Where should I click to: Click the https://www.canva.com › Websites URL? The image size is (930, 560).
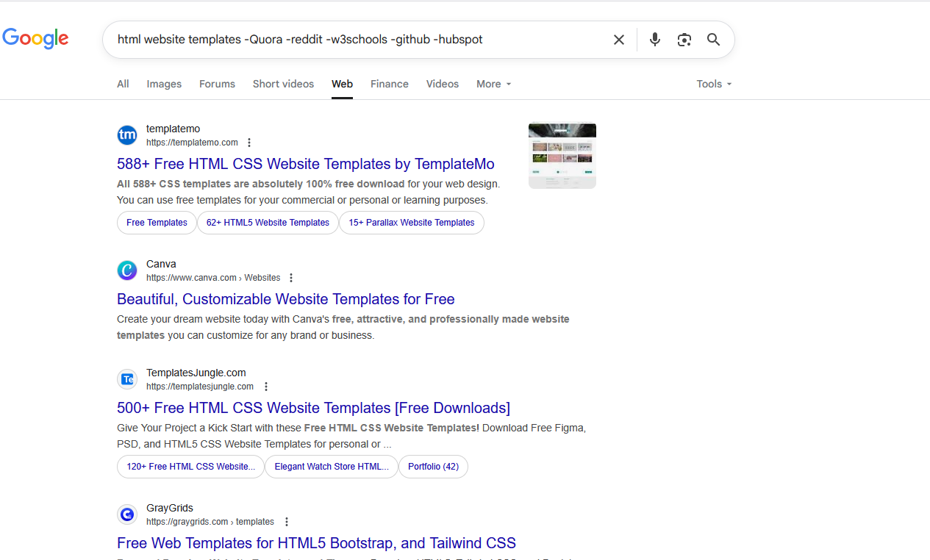pyautogui.click(x=213, y=278)
